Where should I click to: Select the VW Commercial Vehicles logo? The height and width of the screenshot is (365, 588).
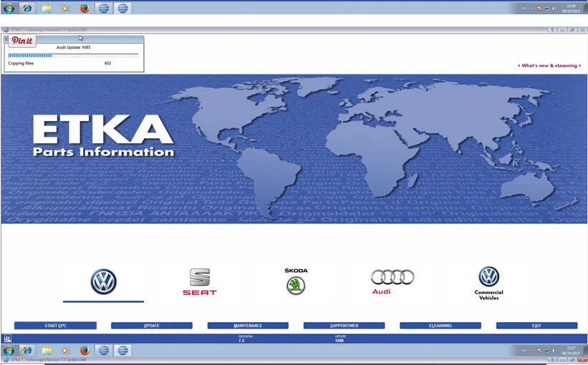click(x=488, y=283)
